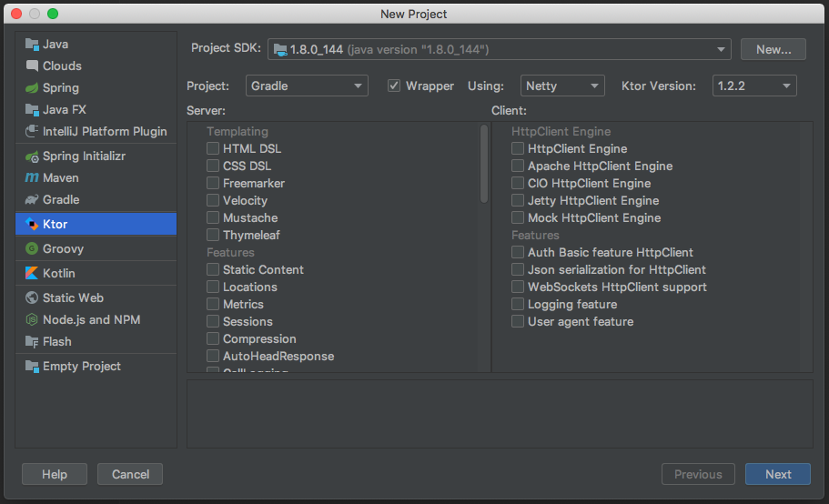This screenshot has width=829, height=504.
Task: Tick WebSockets HttpClient support checkbox
Action: [x=518, y=287]
